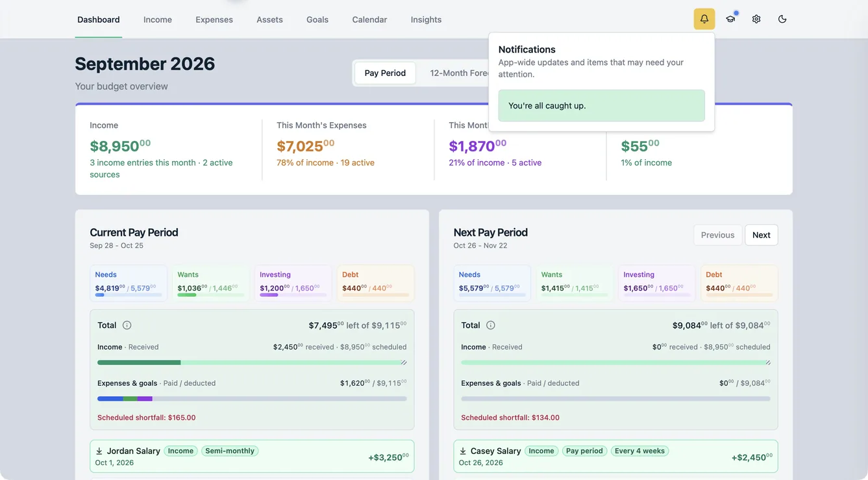This screenshot has width=868, height=480.
Task: Select the Wants card in Next Pay Period
Action: tap(575, 283)
